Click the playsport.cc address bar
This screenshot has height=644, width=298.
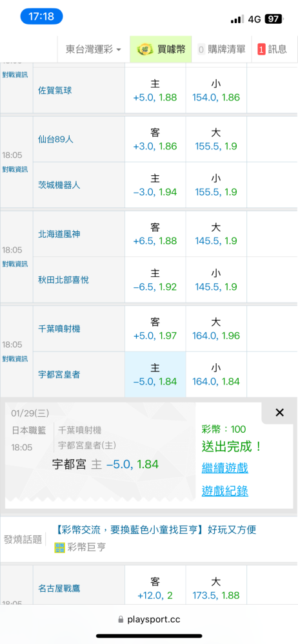point(149,620)
